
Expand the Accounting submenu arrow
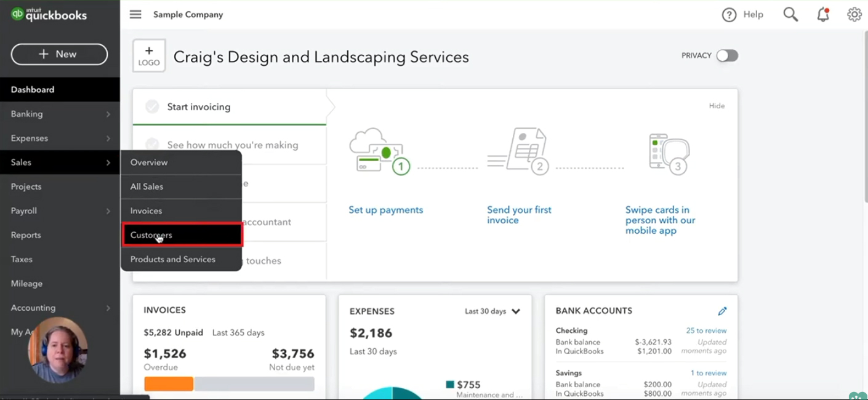[108, 308]
